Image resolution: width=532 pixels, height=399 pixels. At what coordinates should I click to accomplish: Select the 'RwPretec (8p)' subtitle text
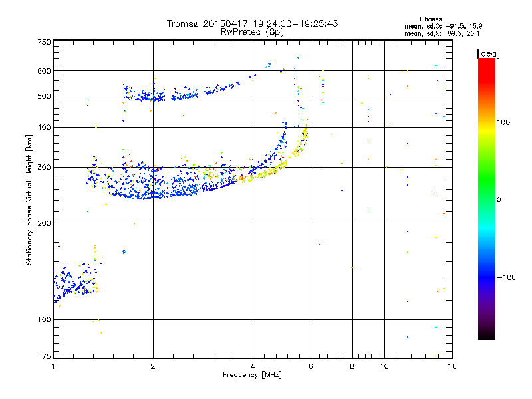click(252, 32)
